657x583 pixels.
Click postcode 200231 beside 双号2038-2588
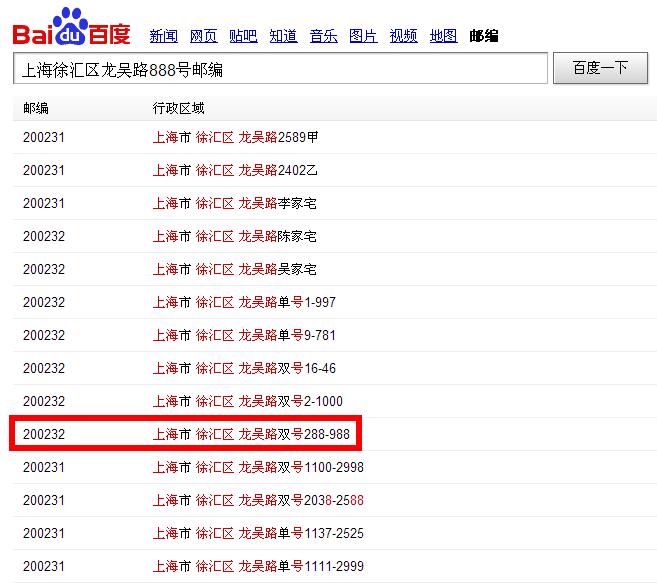44,500
